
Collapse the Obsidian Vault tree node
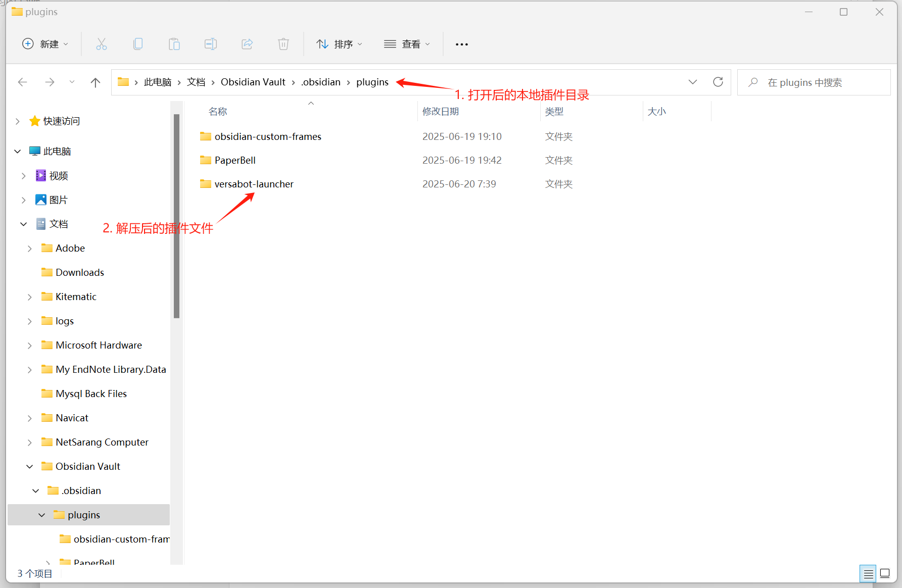(x=30, y=467)
